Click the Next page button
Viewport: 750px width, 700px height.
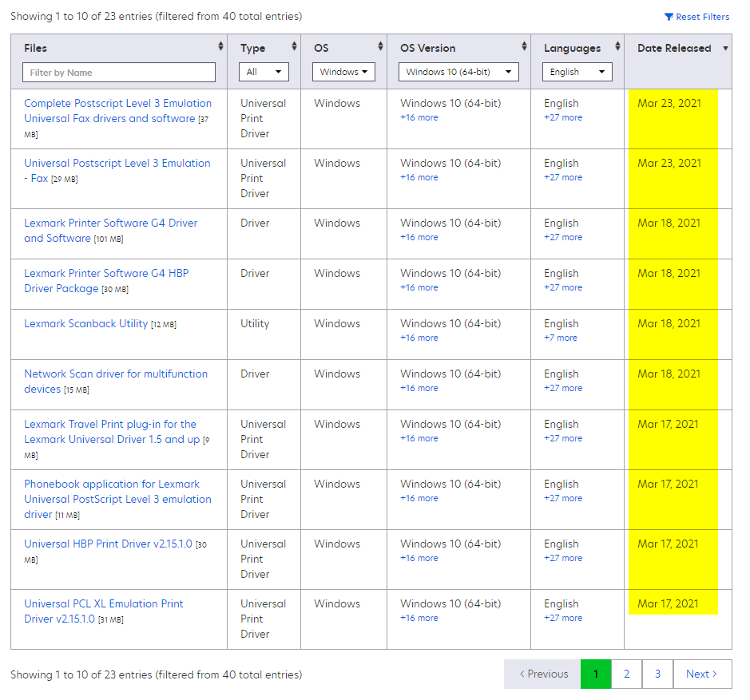tap(701, 674)
